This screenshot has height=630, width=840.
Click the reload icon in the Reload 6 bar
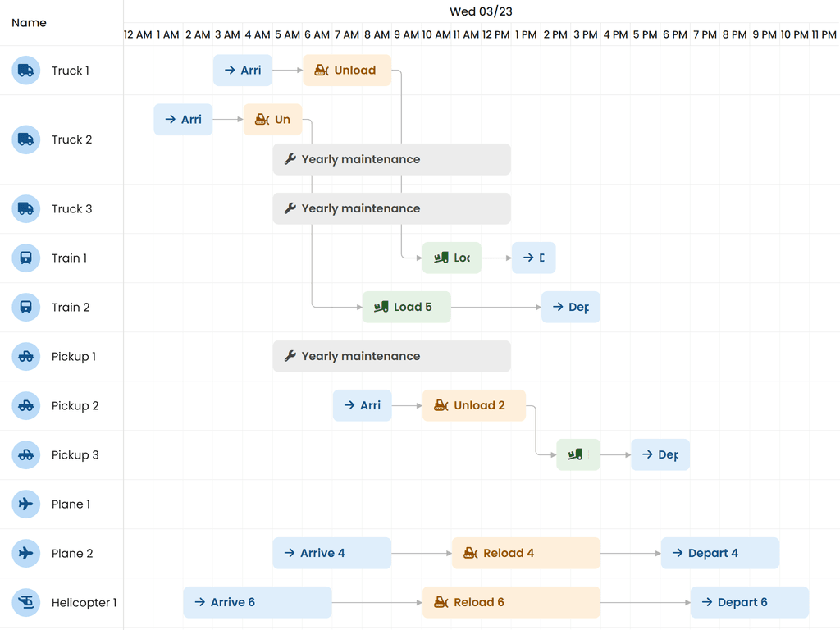(441, 601)
